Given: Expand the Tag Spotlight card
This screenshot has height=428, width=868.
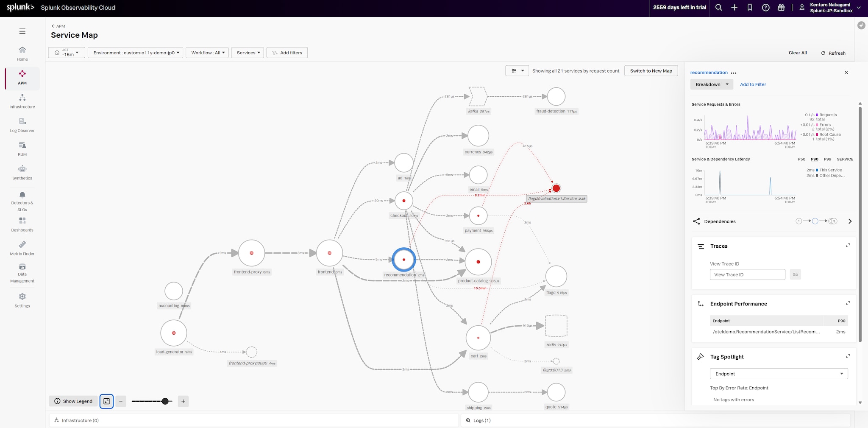Looking at the screenshot, I should pos(848,356).
